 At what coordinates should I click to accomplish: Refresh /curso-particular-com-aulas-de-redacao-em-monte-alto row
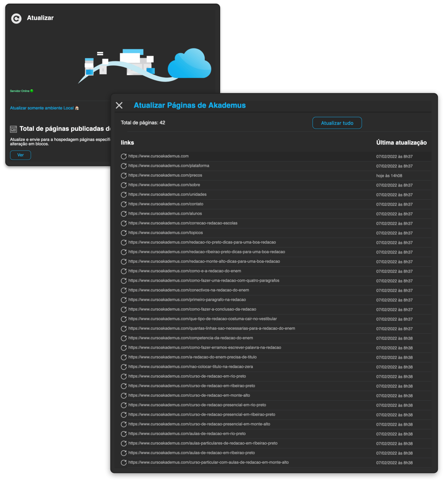click(124, 462)
